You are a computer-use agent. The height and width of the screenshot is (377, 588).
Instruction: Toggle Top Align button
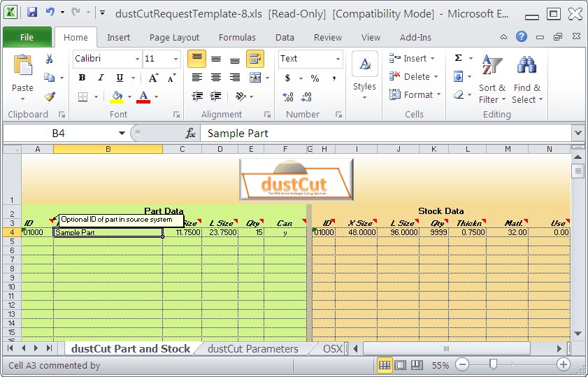197,59
